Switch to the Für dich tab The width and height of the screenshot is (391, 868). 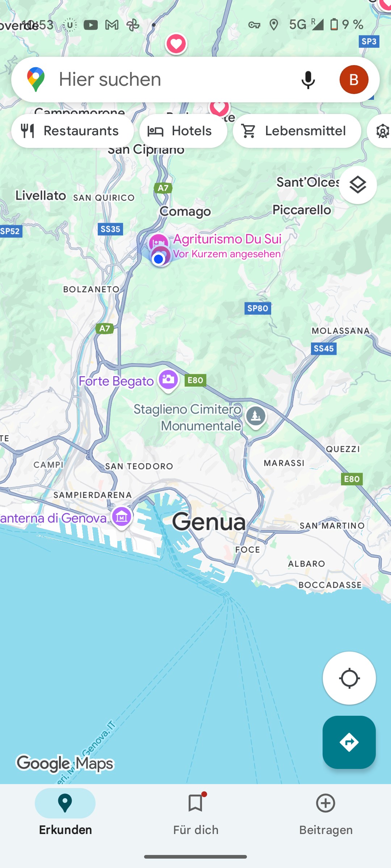[x=195, y=814]
